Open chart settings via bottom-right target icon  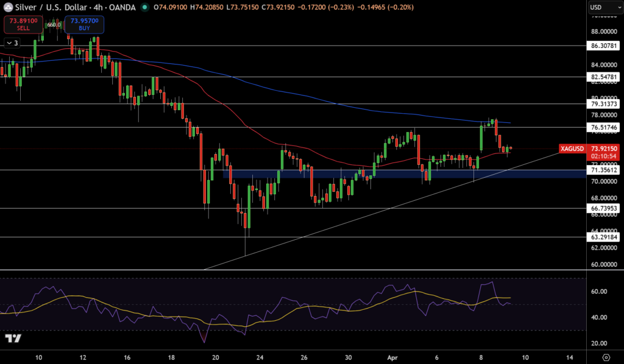click(605, 357)
